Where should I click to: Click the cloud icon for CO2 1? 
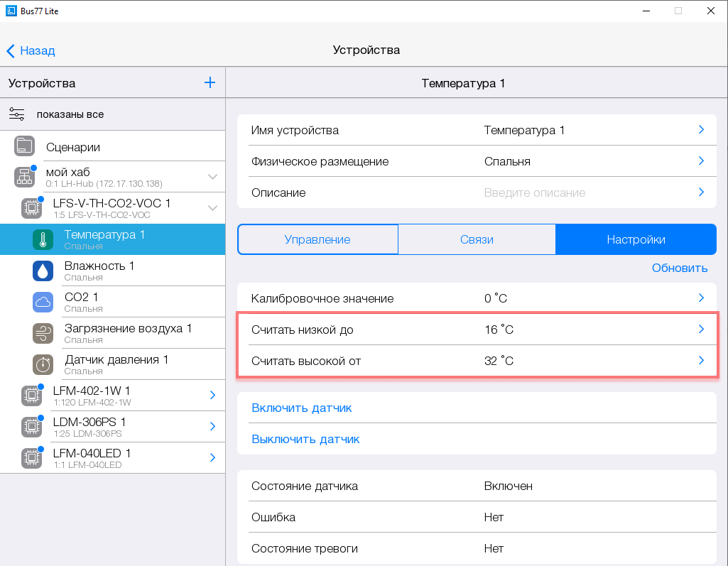pyautogui.click(x=43, y=303)
